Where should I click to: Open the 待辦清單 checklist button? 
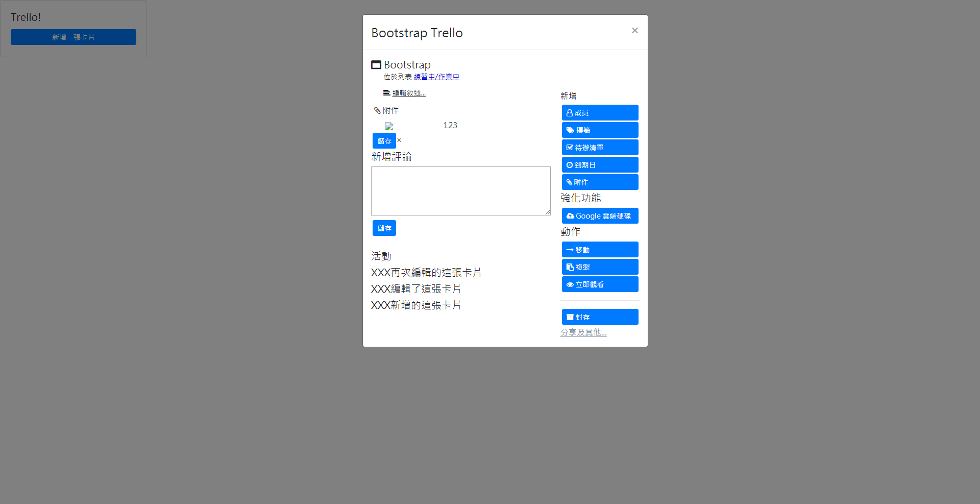(600, 148)
